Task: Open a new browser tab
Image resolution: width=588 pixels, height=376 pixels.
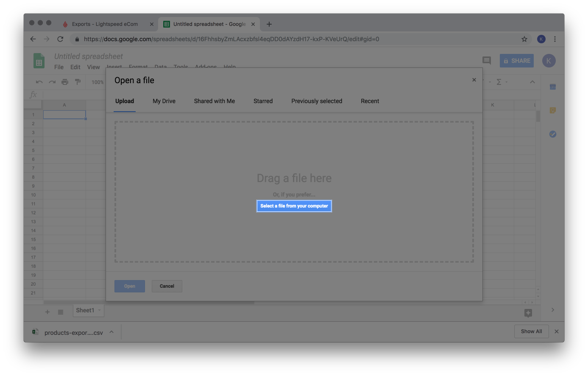Action: pyautogui.click(x=269, y=24)
